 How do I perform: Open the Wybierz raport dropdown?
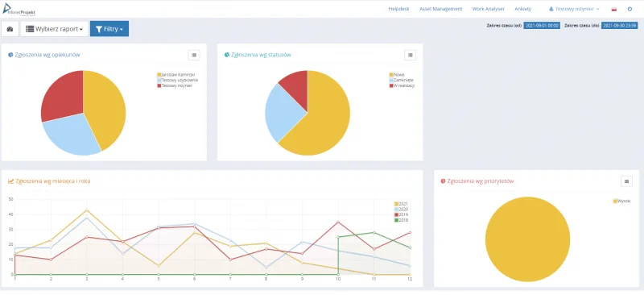tap(54, 29)
